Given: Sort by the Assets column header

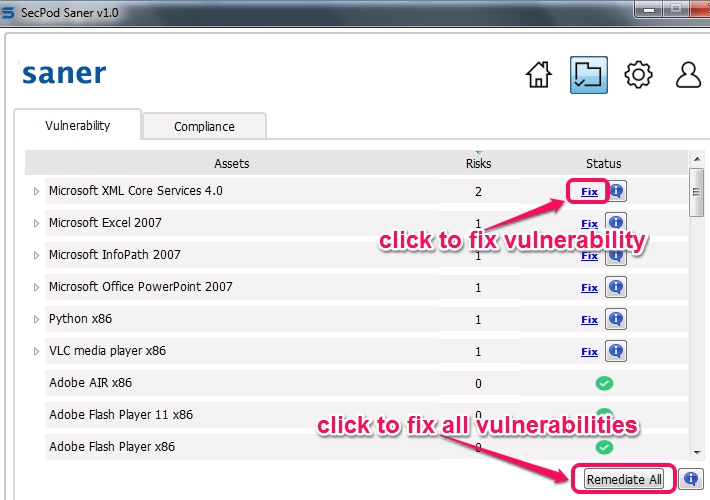Looking at the screenshot, I should click(231, 163).
